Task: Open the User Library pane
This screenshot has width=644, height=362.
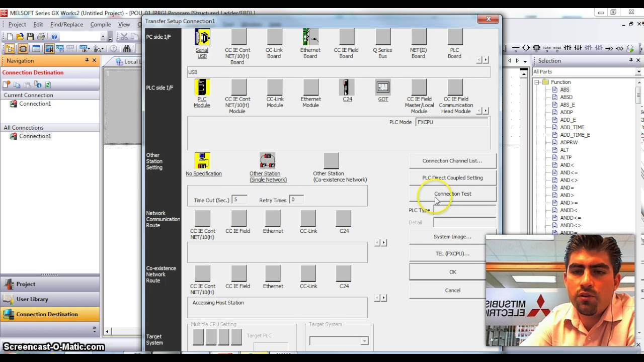Action: (x=50, y=299)
